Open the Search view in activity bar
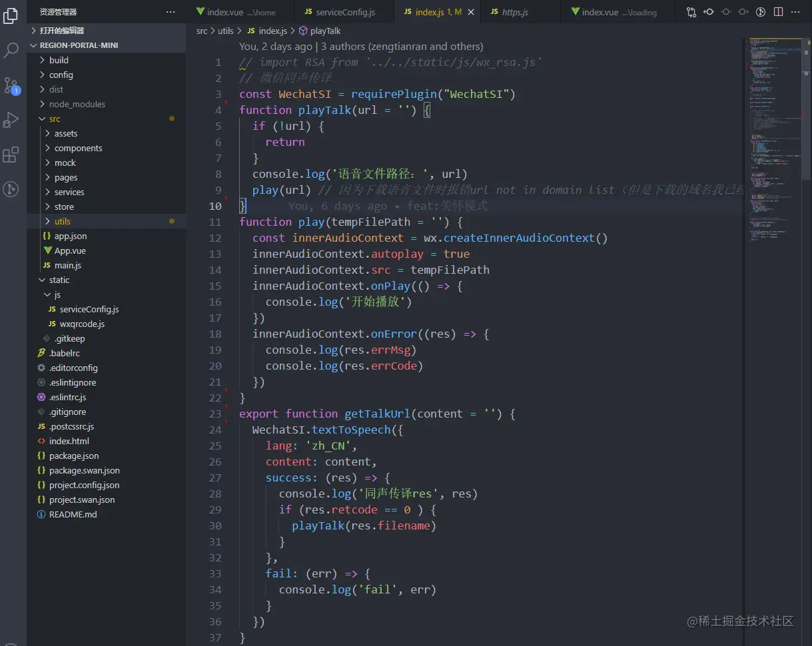Screen dimensions: 812x646 [x=11, y=50]
